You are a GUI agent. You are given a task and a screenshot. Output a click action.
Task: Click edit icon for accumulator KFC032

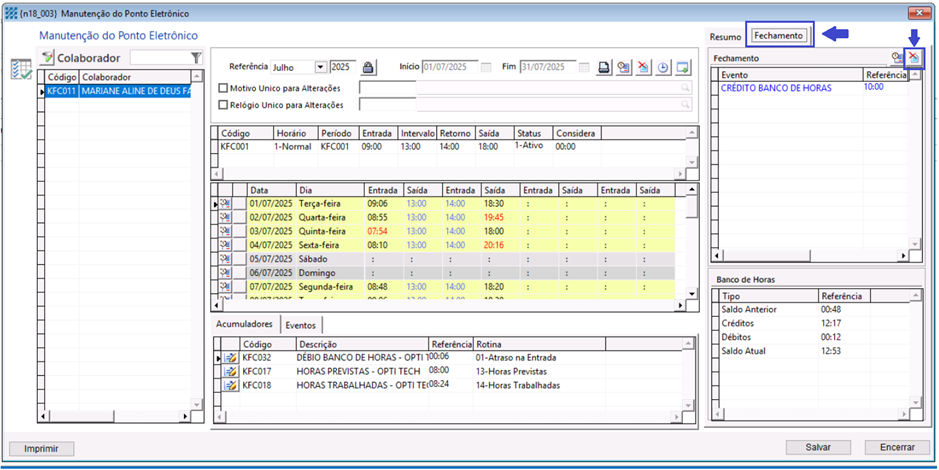[229, 357]
